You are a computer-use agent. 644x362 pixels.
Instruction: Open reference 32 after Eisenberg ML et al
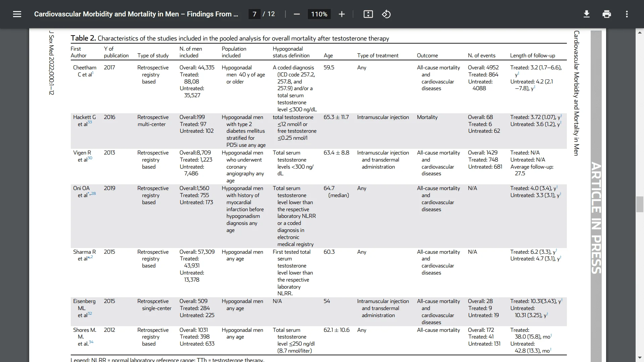pos(90,314)
